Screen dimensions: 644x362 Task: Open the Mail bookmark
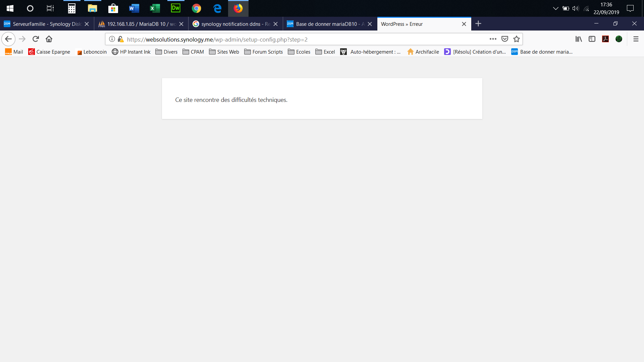point(14,52)
